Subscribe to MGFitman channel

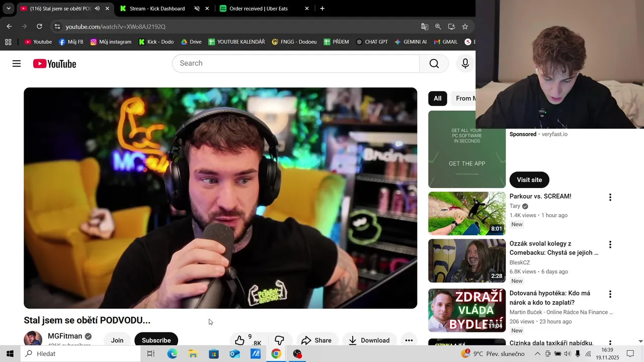(156, 340)
